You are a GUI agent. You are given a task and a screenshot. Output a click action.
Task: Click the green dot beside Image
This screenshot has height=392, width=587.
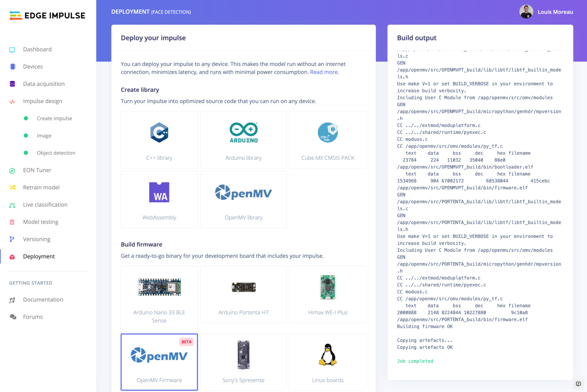pyautogui.click(x=26, y=136)
